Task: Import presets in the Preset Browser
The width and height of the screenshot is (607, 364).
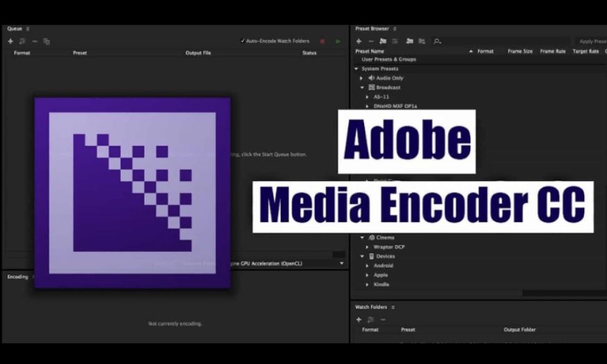Action: [x=409, y=41]
